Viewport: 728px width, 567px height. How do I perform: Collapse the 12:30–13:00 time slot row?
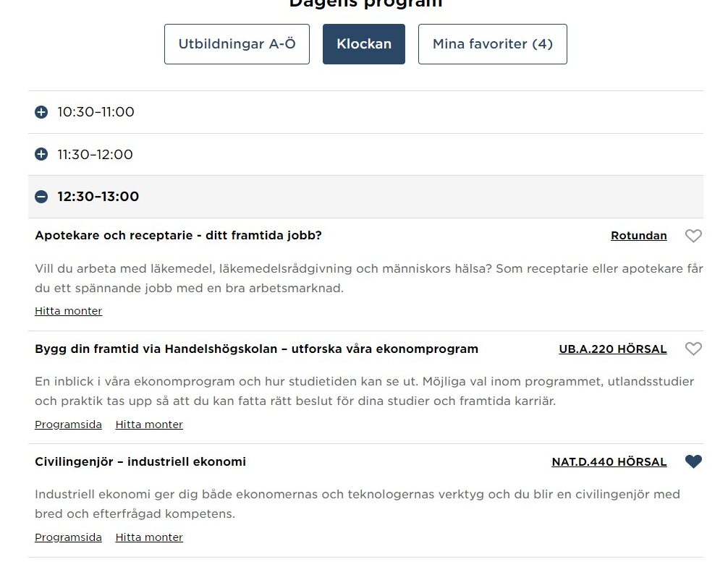366,197
